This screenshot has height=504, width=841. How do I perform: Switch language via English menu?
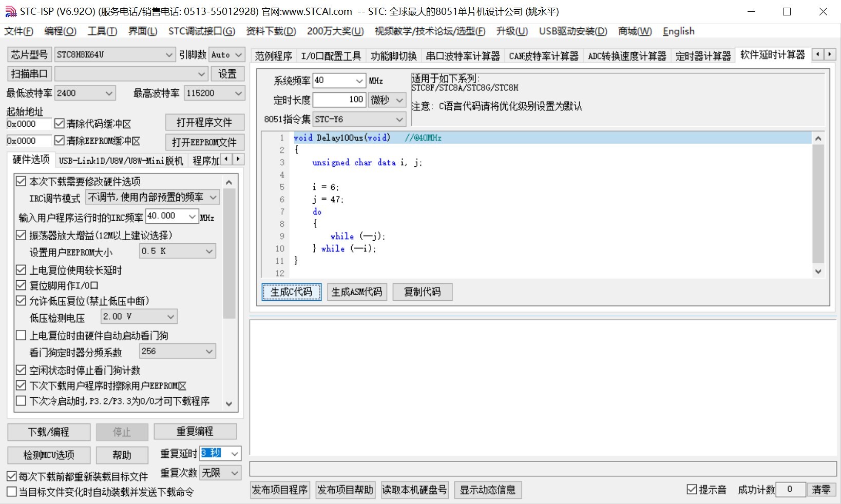(x=679, y=31)
